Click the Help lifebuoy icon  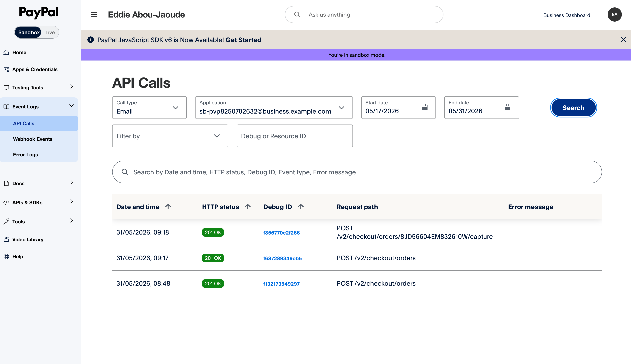pos(7,256)
